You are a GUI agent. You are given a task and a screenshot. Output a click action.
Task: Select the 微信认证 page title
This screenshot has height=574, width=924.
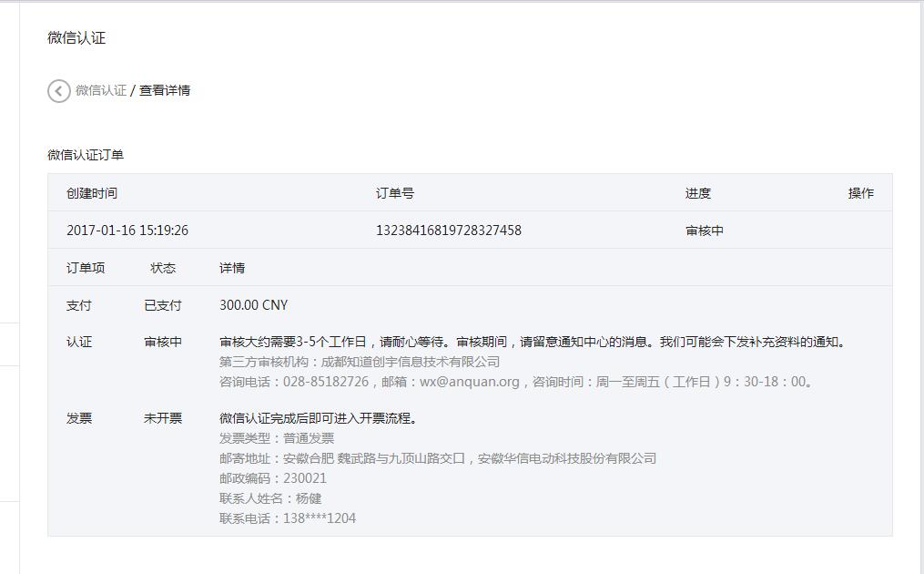coord(76,37)
